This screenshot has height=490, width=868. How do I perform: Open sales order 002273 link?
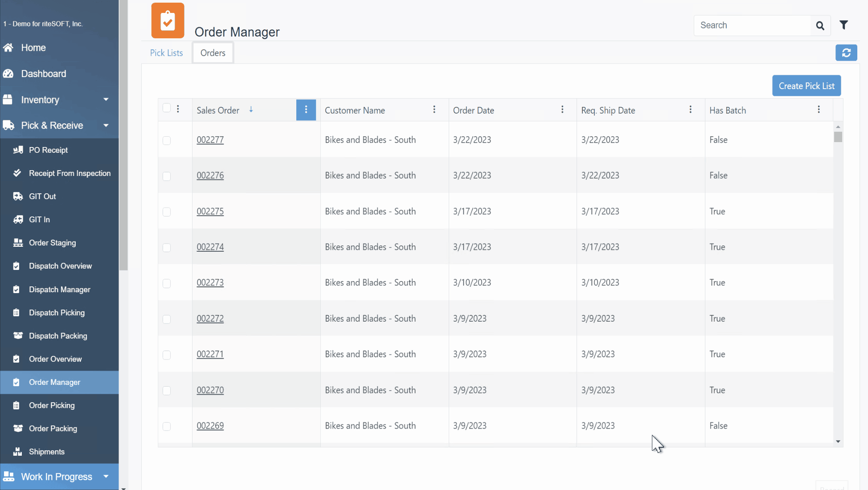pyautogui.click(x=210, y=283)
